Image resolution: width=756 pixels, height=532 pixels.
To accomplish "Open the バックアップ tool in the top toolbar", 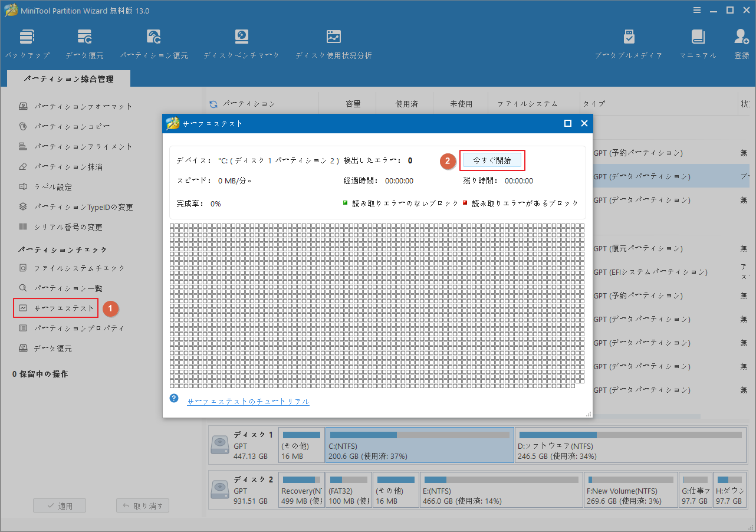I will pyautogui.click(x=27, y=44).
